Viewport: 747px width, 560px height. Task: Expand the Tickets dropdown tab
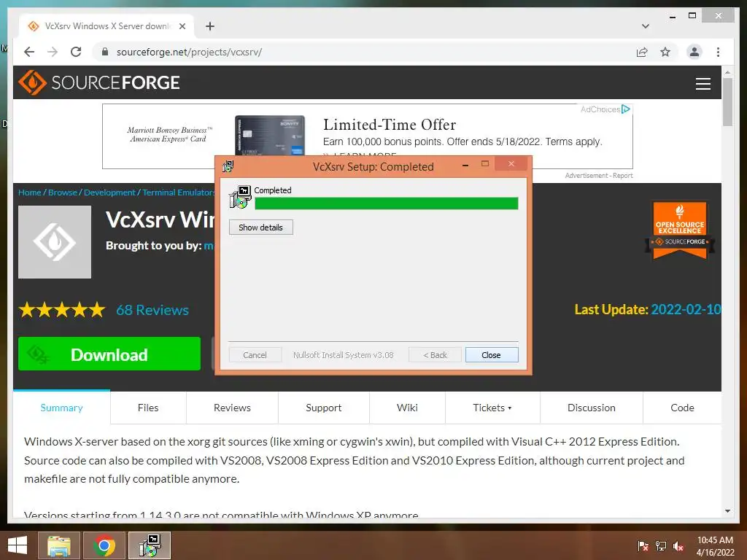492,408
